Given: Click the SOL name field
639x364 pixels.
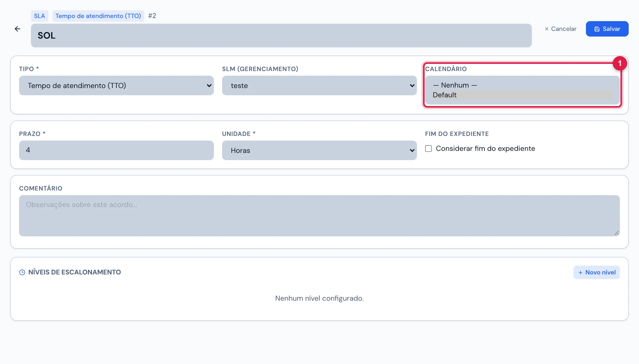Looking at the screenshot, I should tap(281, 36).
